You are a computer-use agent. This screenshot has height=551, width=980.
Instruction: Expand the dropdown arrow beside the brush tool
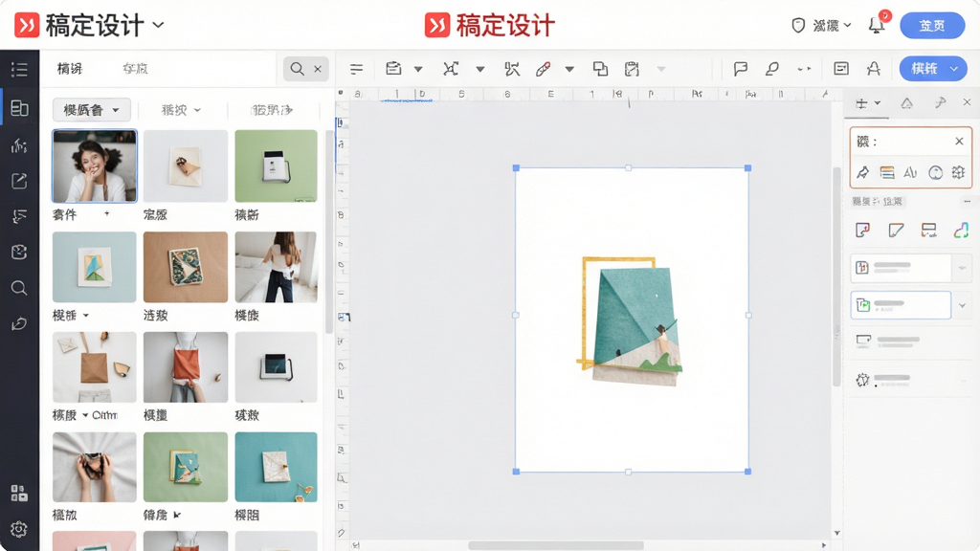[x=569, y=69]
